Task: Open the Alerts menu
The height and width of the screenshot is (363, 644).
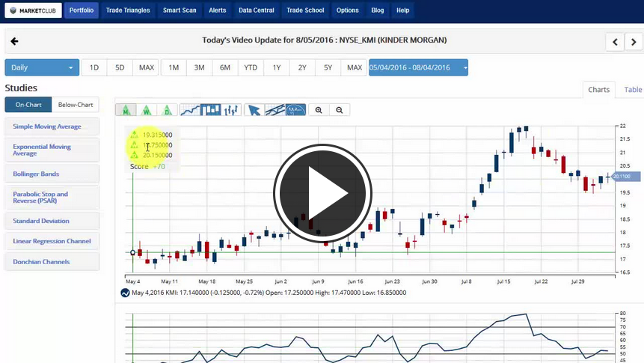Action: coord(217,10)
